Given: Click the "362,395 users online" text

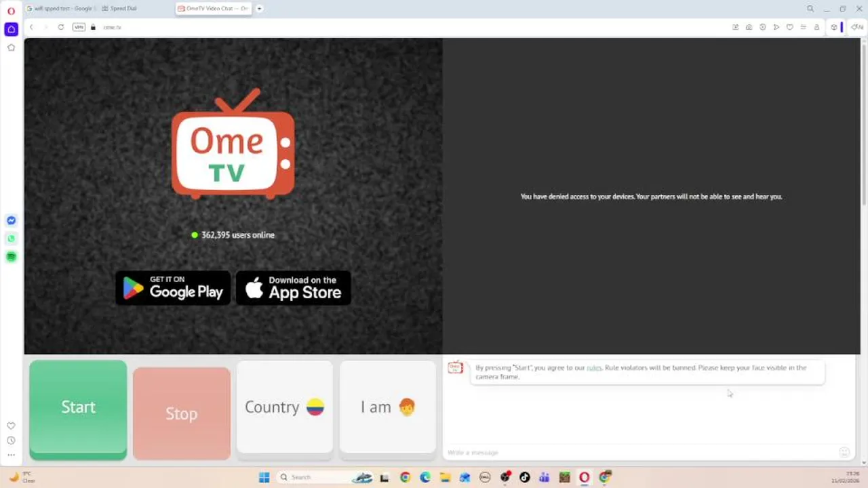Looking at the screenshot, I should click(238, 235).
